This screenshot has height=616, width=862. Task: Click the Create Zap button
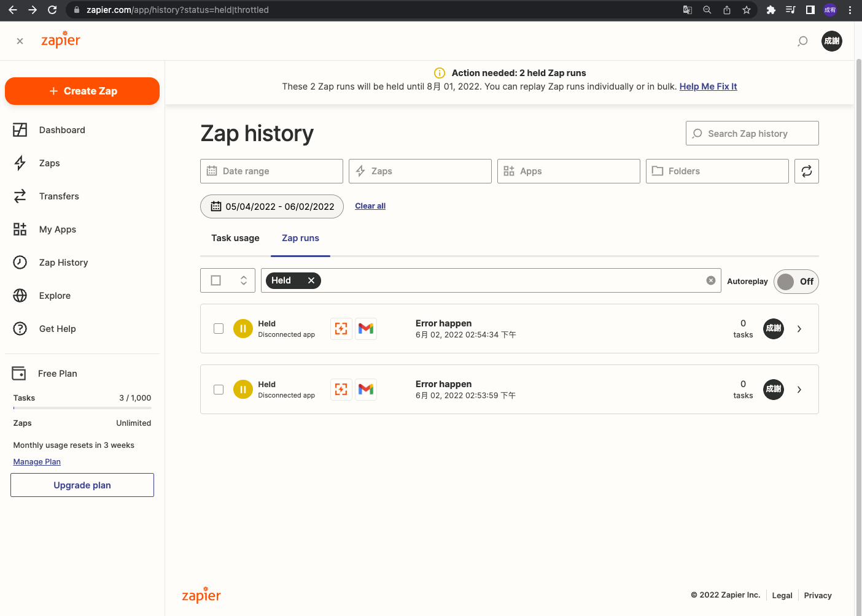(82, 91)
